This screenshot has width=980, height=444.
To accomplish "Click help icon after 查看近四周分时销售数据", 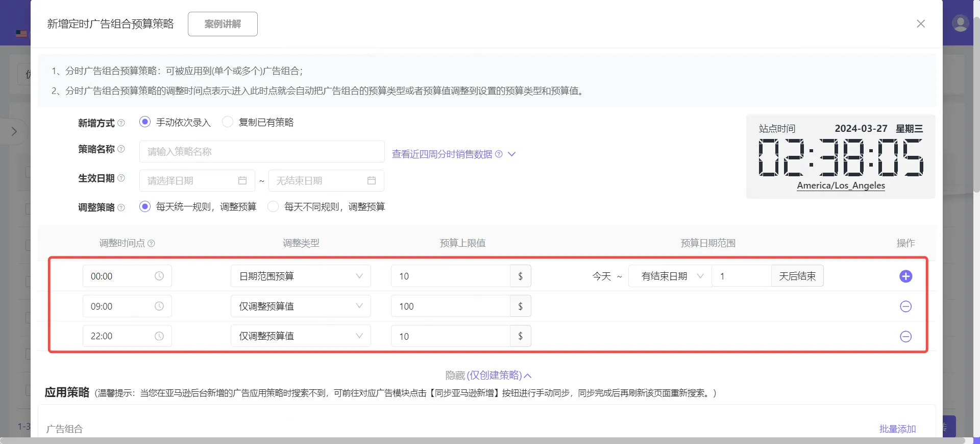I will (499, 154).
